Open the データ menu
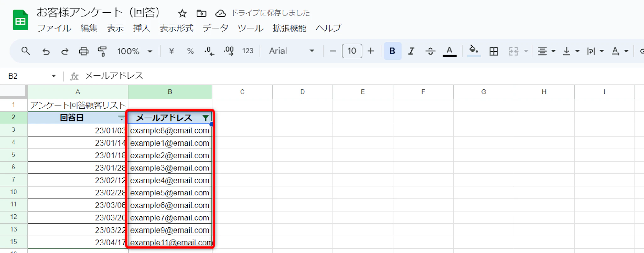 click(215, 28)
